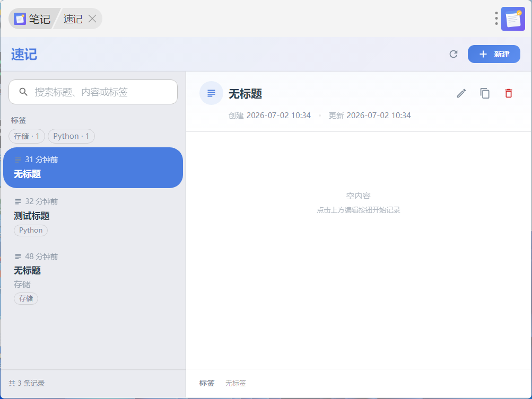Filter by the Python · 1 tag
This screenshot has width=532, height=399.
click(x=71, y=136)
